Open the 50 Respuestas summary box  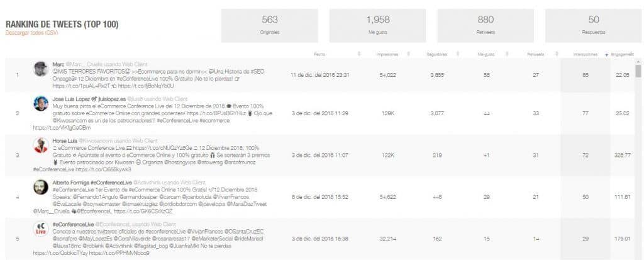tap(594, 26)
